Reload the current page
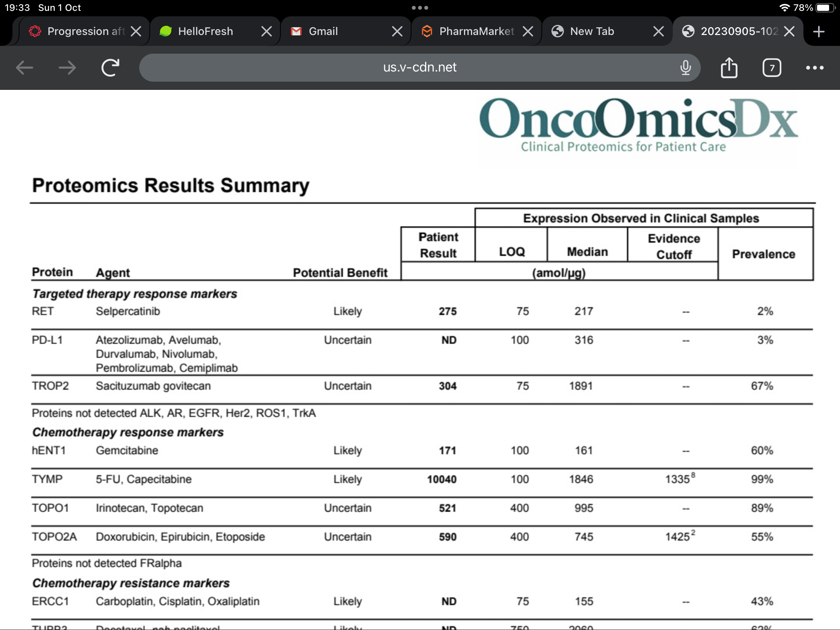Screen dimensions: 840x630 [110, 68]
